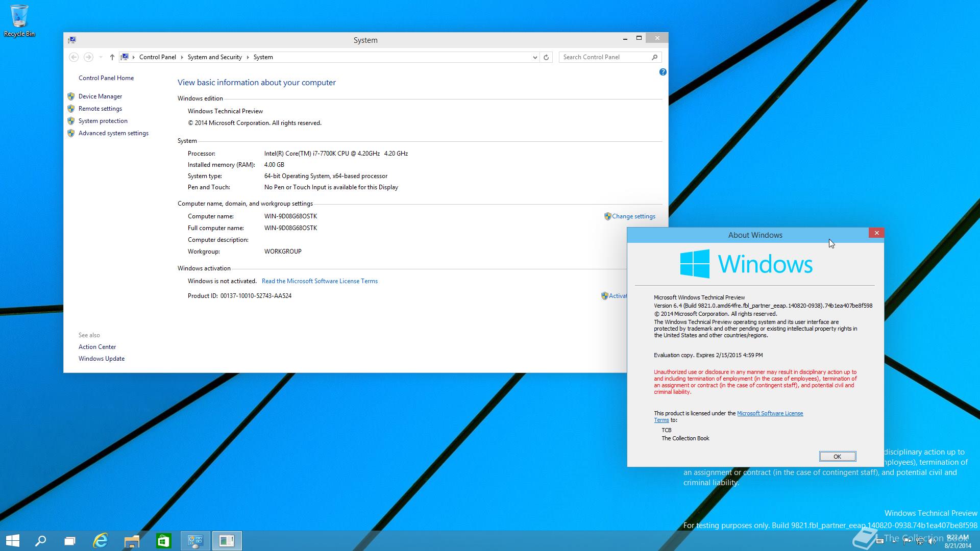Switch to the winver taskbar button

[227, 541]
